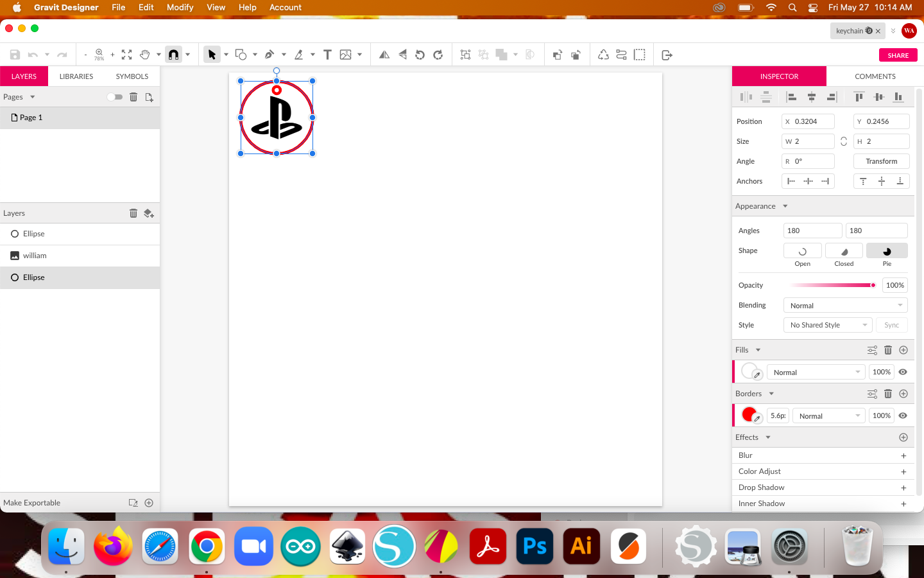Switch to the Comments tab

(x=875, y=76)
